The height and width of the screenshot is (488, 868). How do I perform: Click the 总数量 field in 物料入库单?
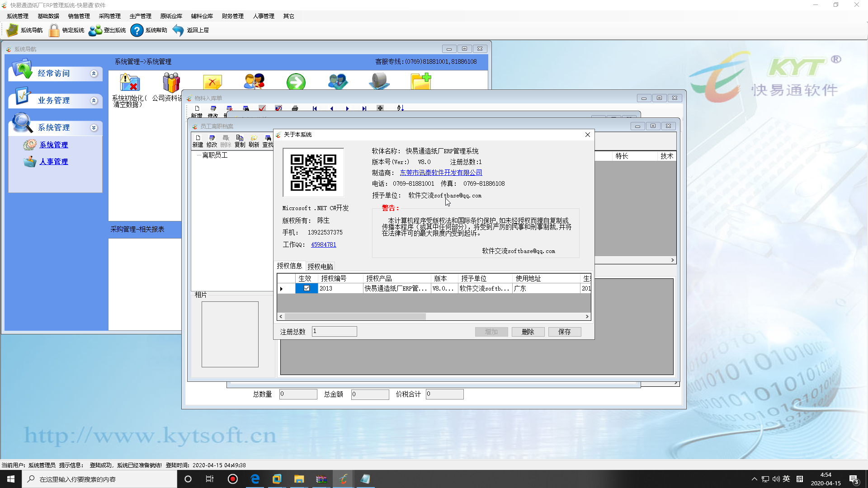tap(298, 394)
